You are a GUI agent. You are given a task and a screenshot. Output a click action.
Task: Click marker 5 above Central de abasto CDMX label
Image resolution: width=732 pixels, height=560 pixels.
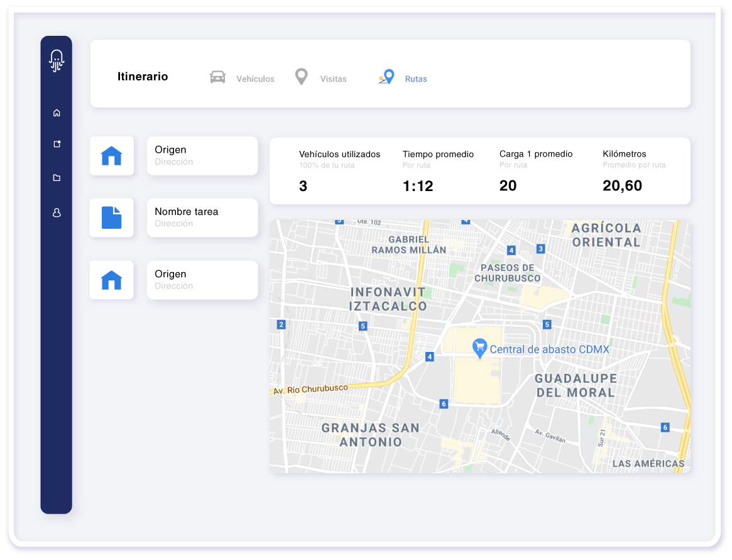547,324
